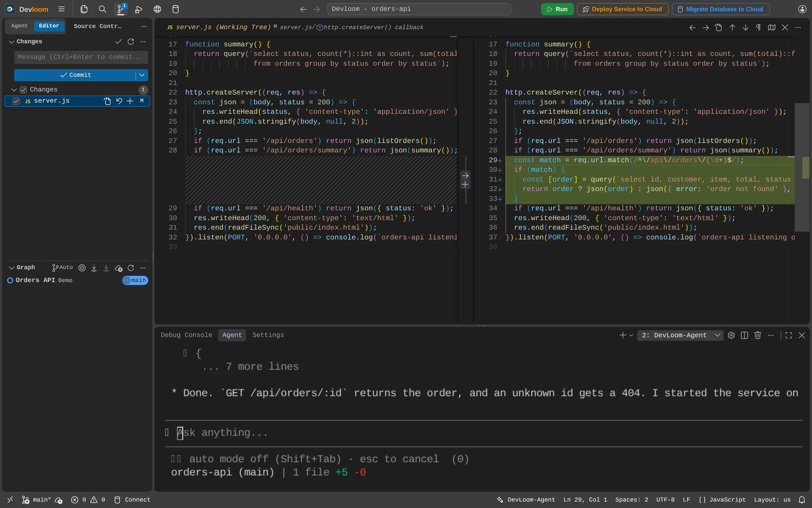Open Commit button dropdown arrow

tap(142, 75)
